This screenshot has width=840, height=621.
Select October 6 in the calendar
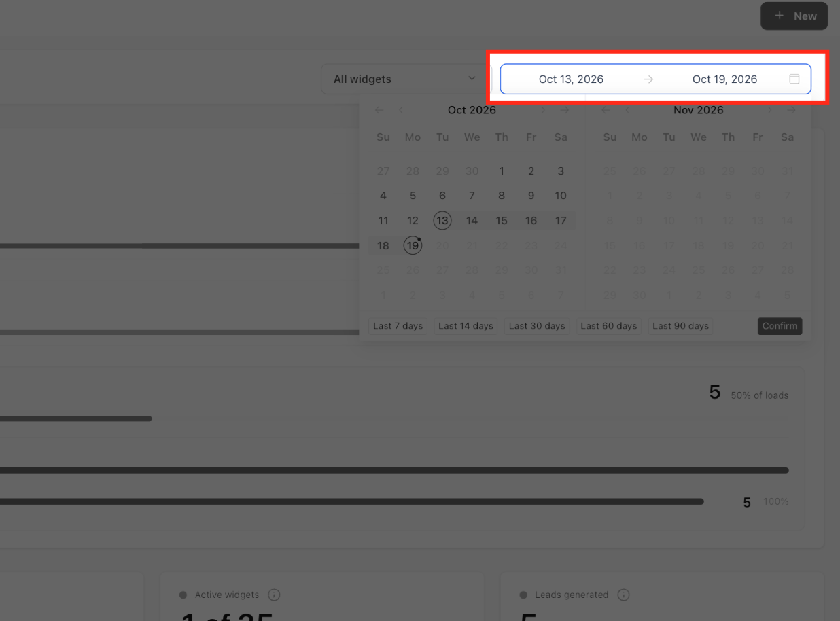[x=442, y=196]
